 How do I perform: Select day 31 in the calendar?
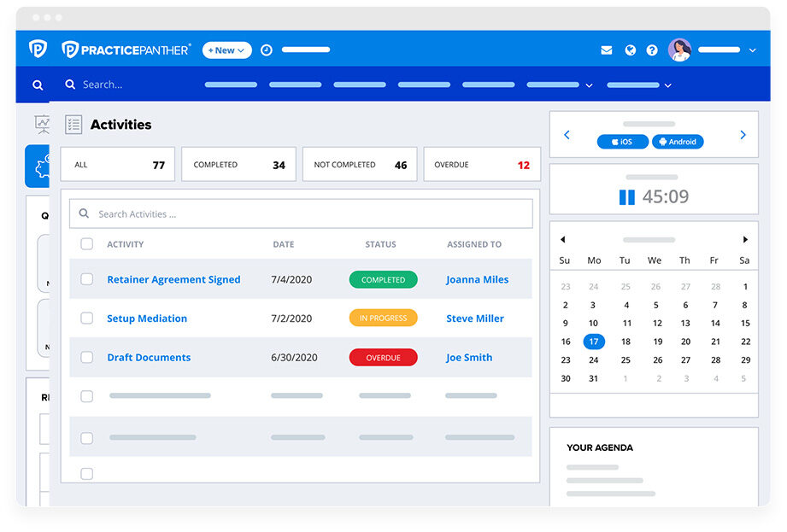coord(593,378)
